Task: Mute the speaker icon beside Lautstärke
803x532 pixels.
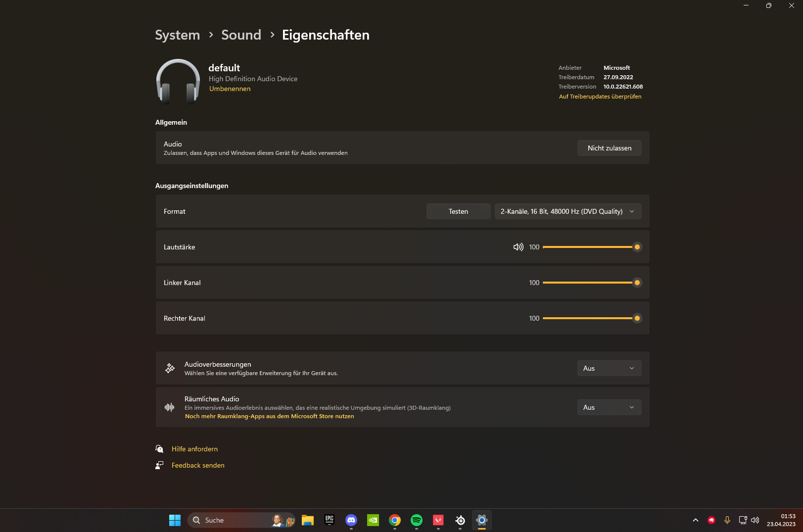Action: coord(518,247)
